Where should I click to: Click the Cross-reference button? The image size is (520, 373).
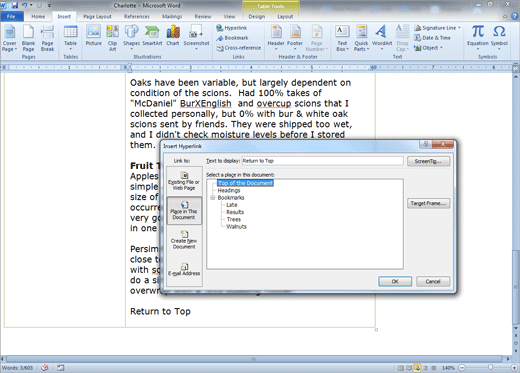tap(238, 48)
